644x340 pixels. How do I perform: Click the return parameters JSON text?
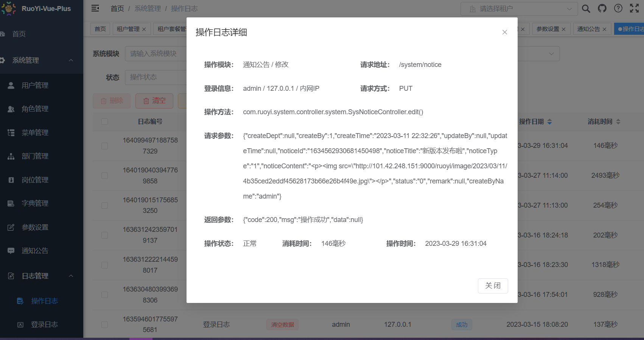(303, 220)
